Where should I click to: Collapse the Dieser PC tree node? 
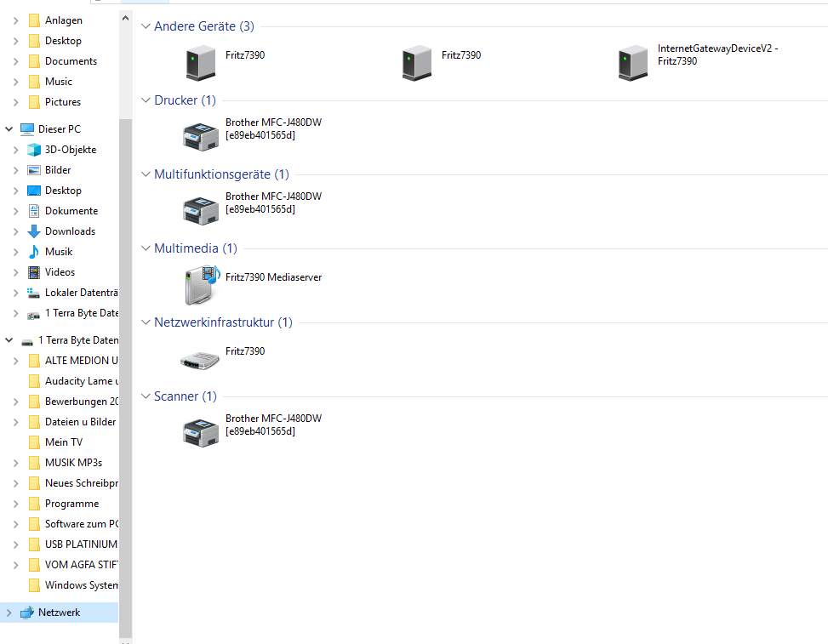coord(9,128)
